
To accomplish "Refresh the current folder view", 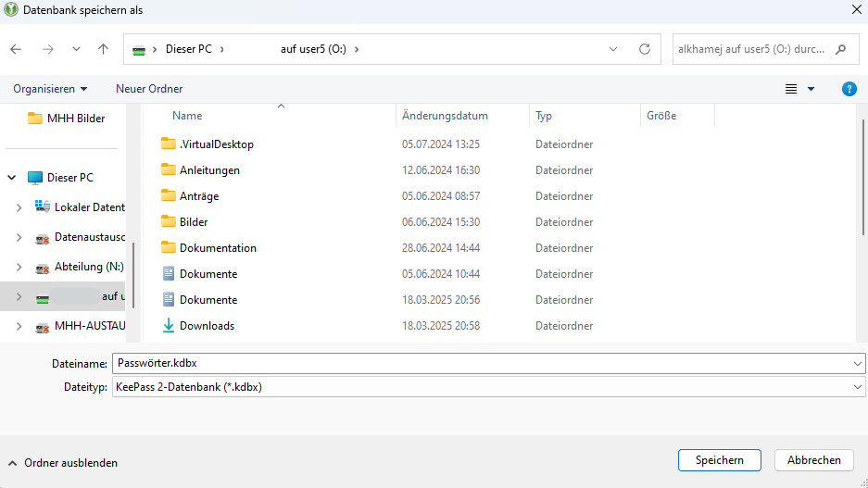I will point(645,49).
